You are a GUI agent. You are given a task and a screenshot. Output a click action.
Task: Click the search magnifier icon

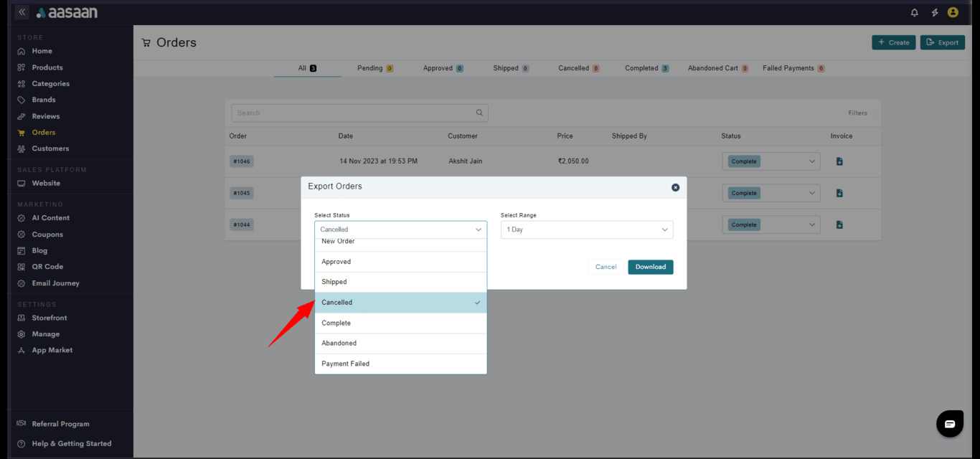[x=479, y=113]
